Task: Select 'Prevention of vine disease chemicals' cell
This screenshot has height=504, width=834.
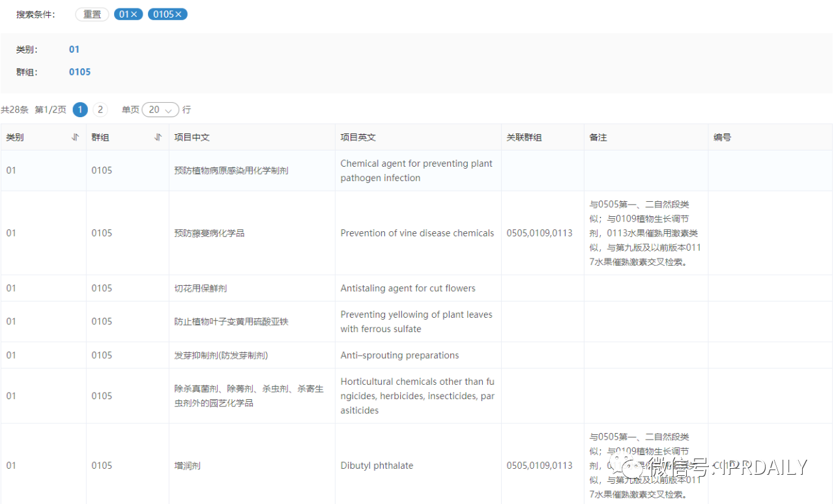Action: (418, 233)
